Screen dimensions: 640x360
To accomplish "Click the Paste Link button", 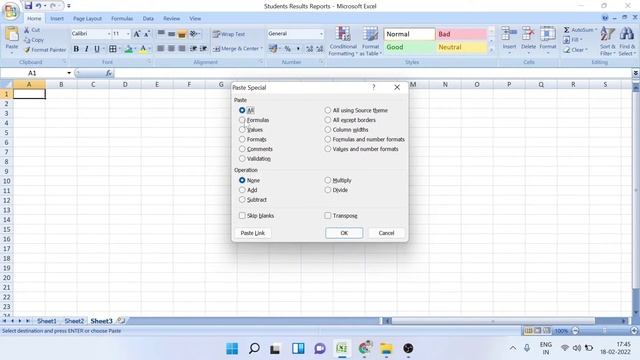I will [x=253, y=233].
